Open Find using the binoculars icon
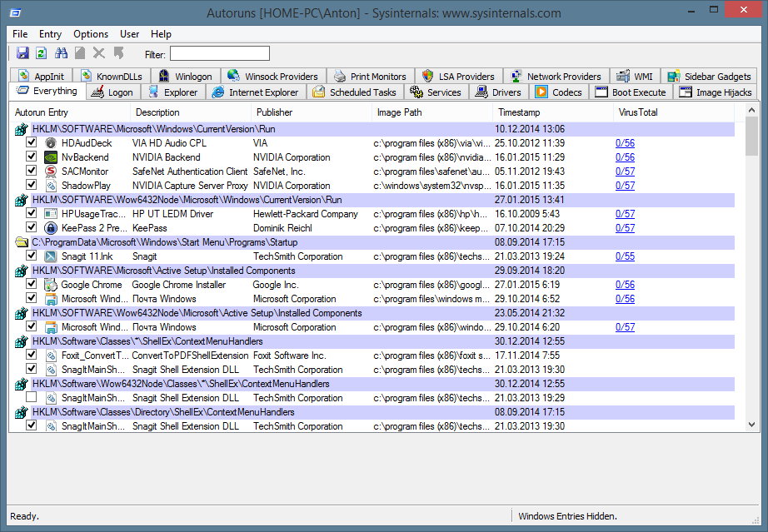Viewport: 768px width, 532px height. tap(61, 53)
